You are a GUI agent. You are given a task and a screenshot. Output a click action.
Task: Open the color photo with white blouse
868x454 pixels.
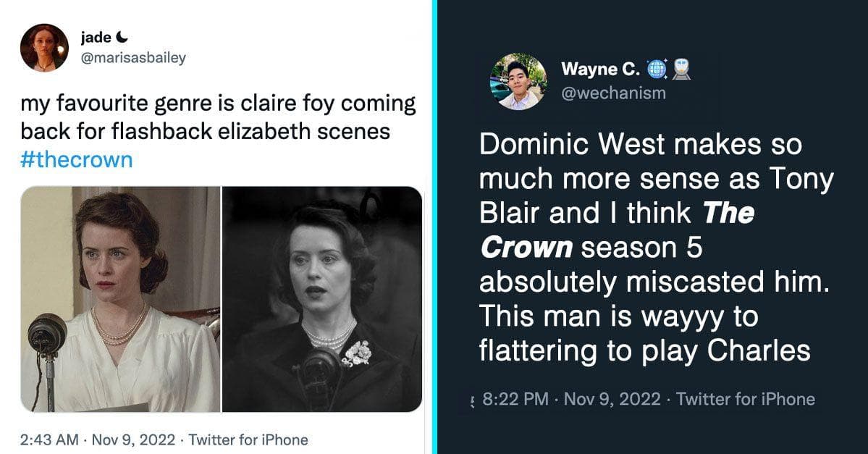(x=120, y=299)
